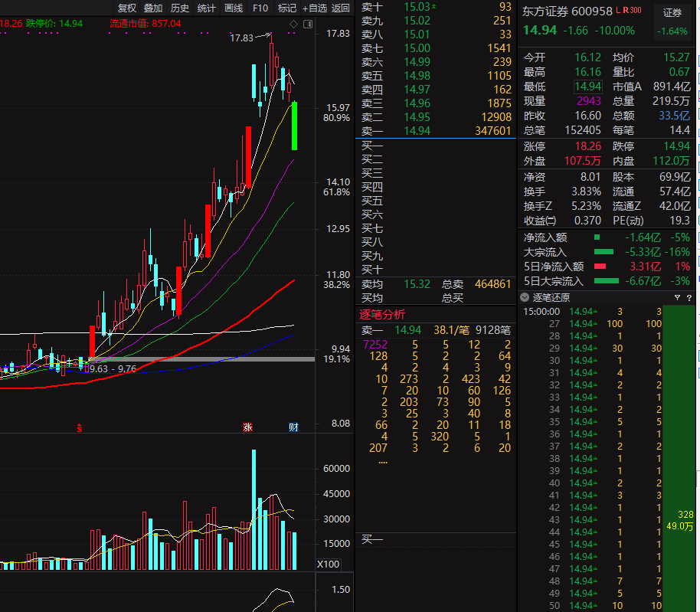Click the 涨停 limit-up price 18.26
Viewport: 700px width, 612px height.
pos(588,146)
